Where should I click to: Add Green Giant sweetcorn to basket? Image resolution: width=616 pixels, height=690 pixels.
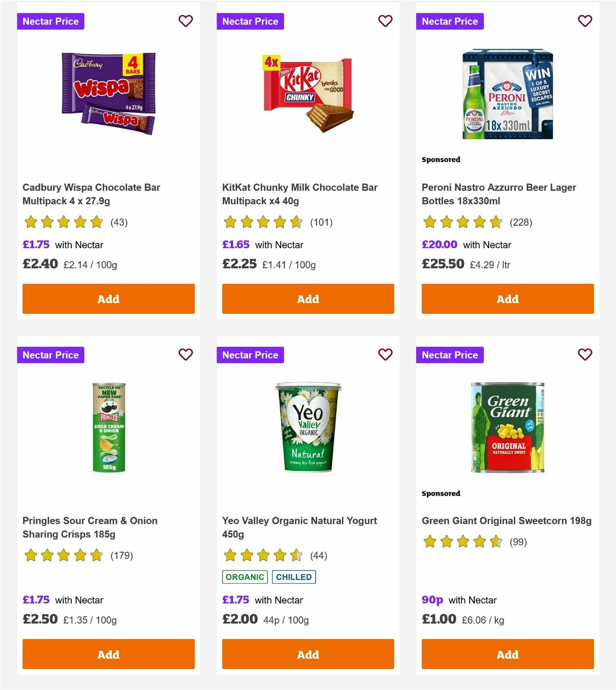(507, 655)
